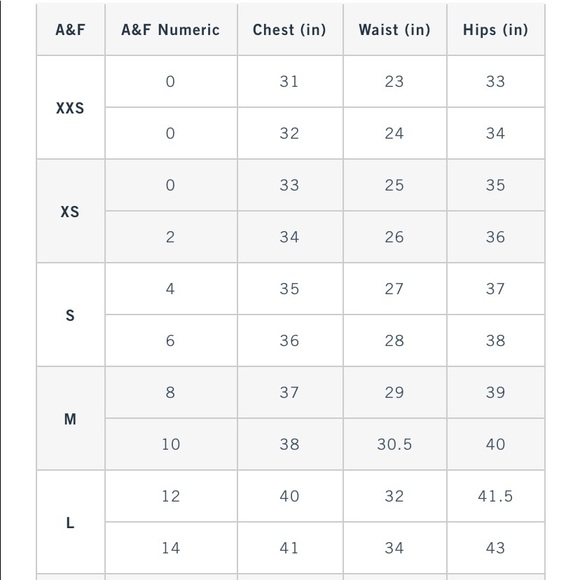Screen dimensions: 580x580
Task: Click the L size label cell
Action: [x=70, y=522]
